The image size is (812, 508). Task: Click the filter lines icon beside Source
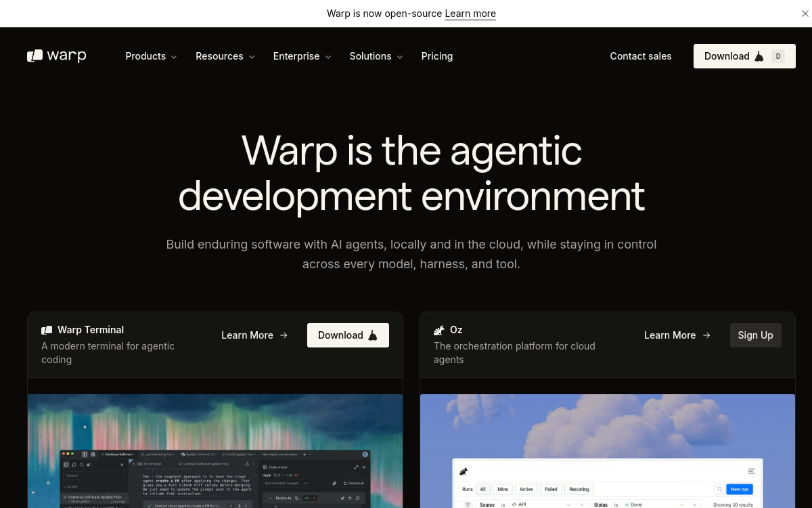468,505
